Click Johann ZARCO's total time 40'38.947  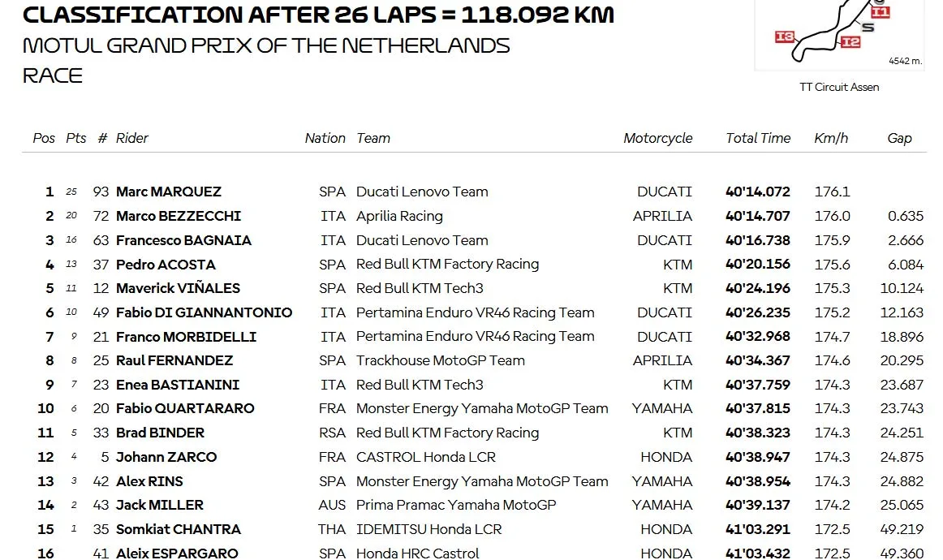758,457
